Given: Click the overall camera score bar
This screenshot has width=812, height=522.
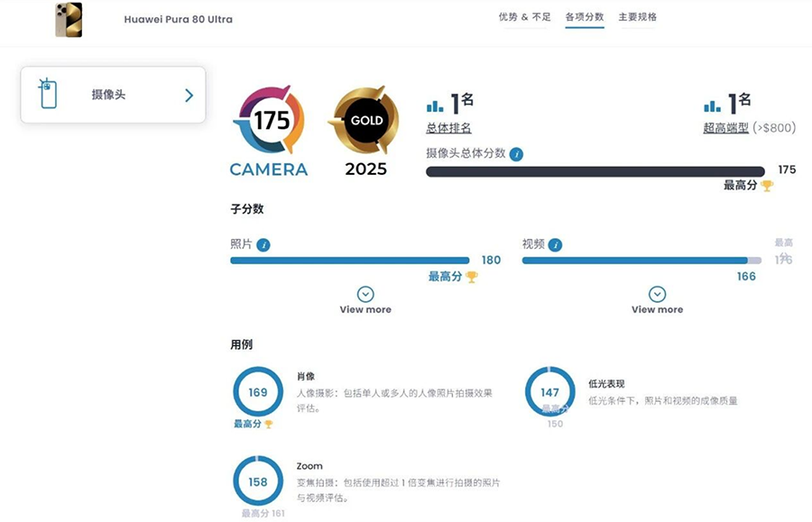Looking at the screenshot, I should tap(595, 172).
